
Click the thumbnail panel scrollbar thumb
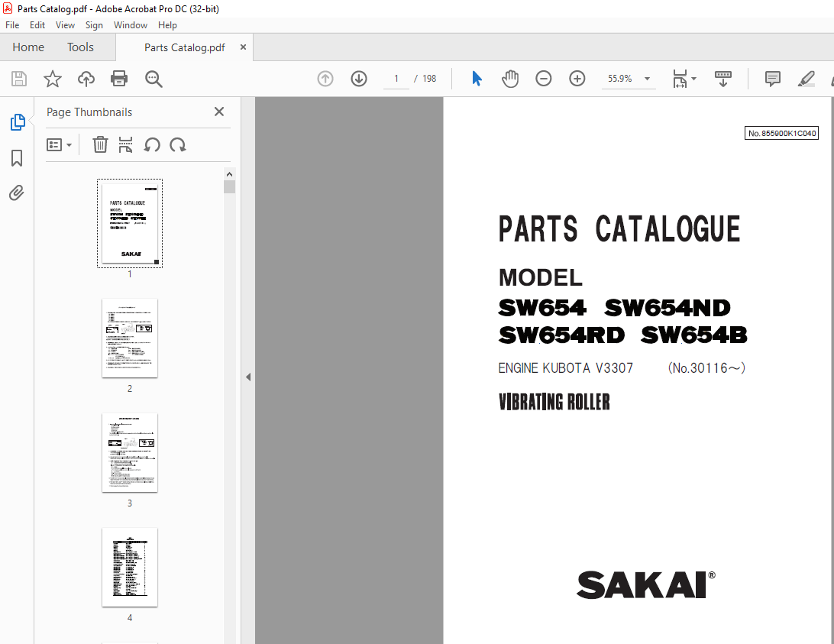[x=229, y=187]
